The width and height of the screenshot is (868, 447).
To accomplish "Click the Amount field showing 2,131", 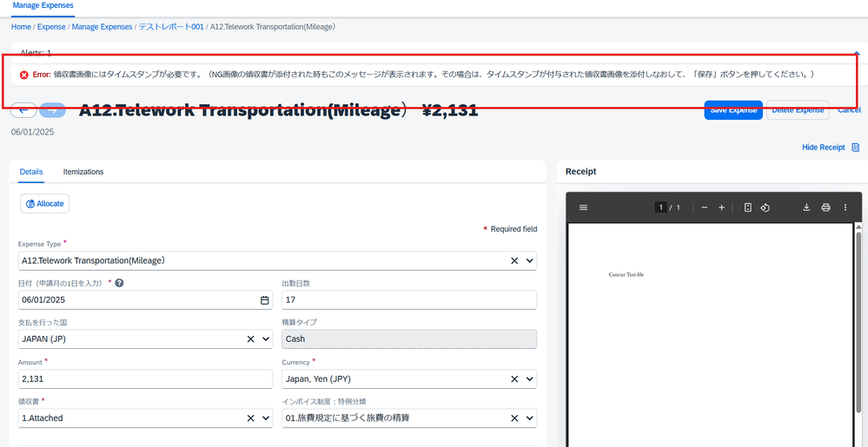I will point(145,379).
